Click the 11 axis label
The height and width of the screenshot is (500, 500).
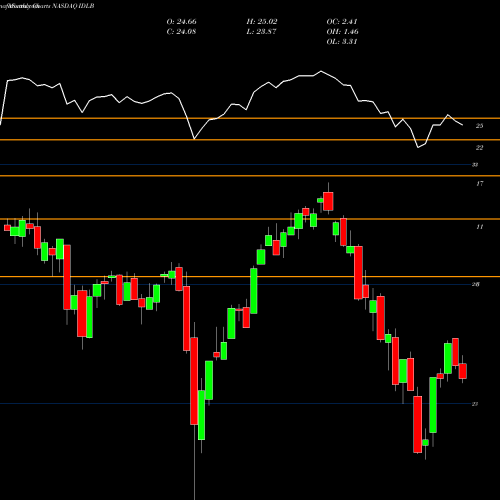(479, 227)
